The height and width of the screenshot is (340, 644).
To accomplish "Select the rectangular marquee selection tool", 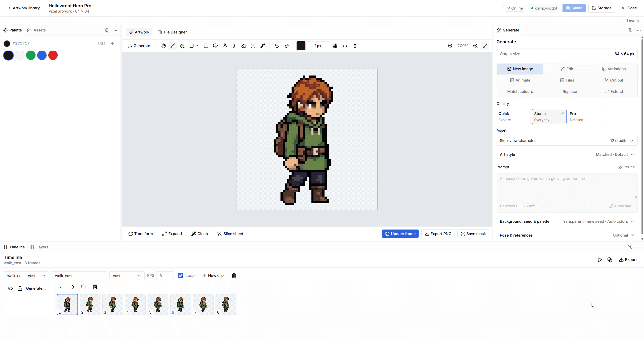I will pyautogui.click(x=206, y=46).
